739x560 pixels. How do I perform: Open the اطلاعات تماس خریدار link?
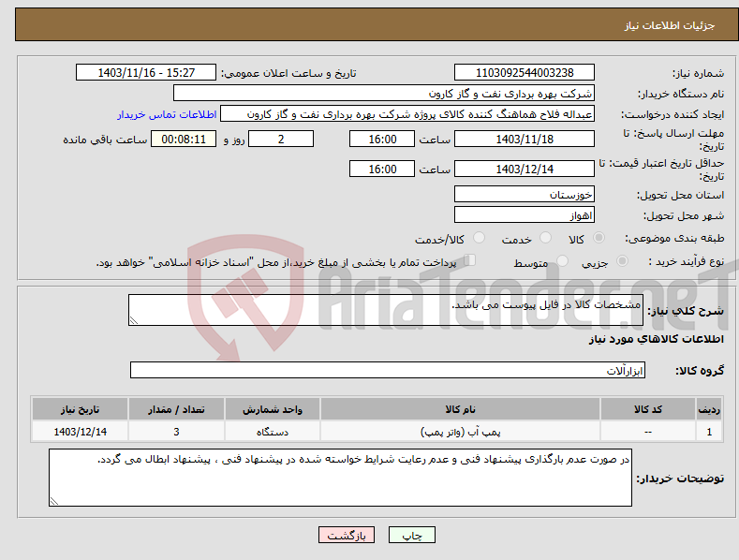point(167,114)
